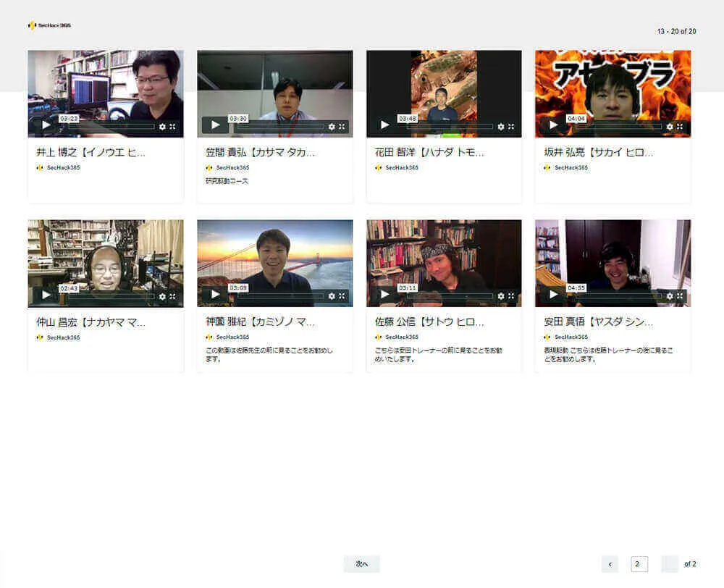
Task: Open the 仲山 昌宏【ナカヤマ title link
Action: point(90,322)
